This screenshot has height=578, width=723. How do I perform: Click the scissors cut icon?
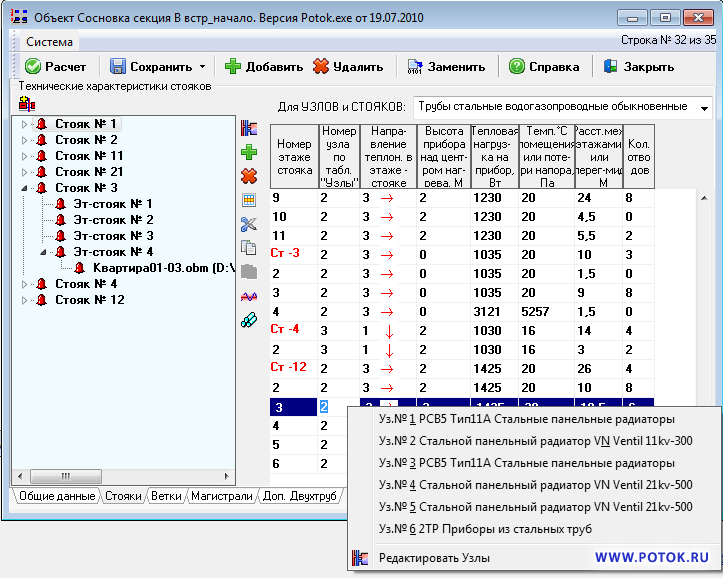pos(249,224)
